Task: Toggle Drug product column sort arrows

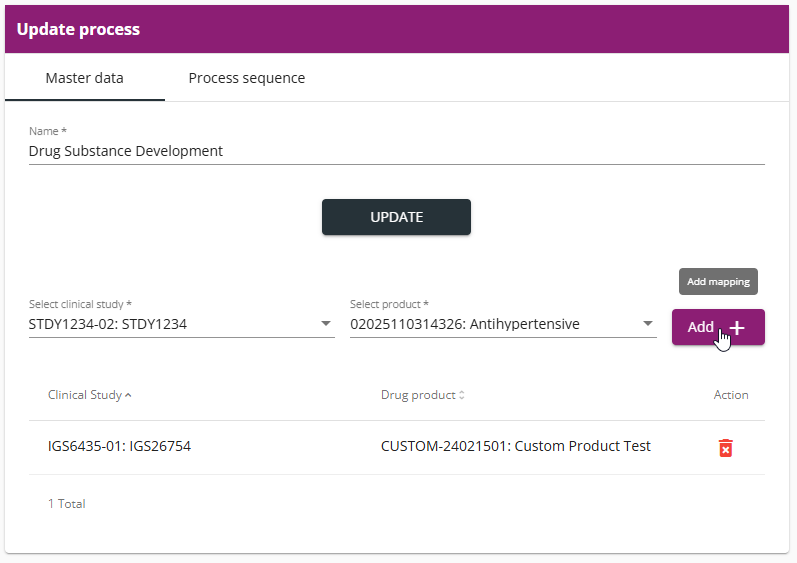Action: pyautogui.click(x=462, y=395)
